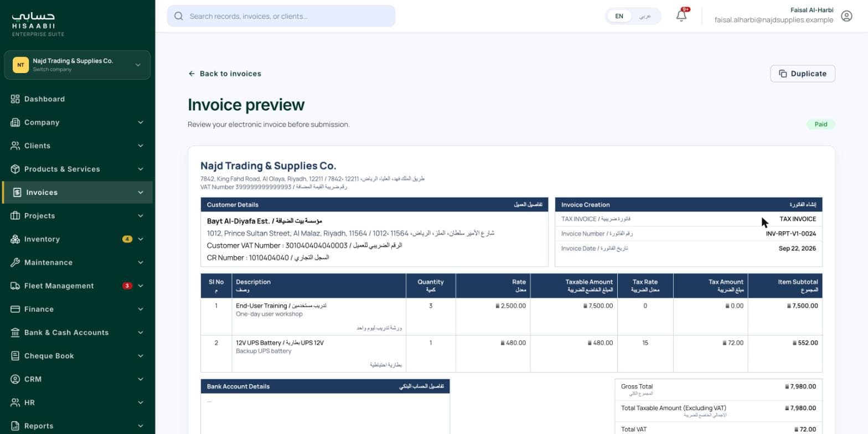Screen dimensions: 868x434
Task: Click the Duplicate button
Action: point(803,74)
